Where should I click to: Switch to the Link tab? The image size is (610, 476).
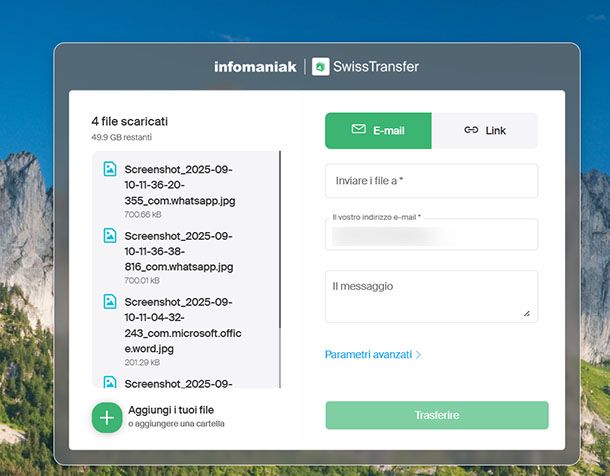click(485, 131)
